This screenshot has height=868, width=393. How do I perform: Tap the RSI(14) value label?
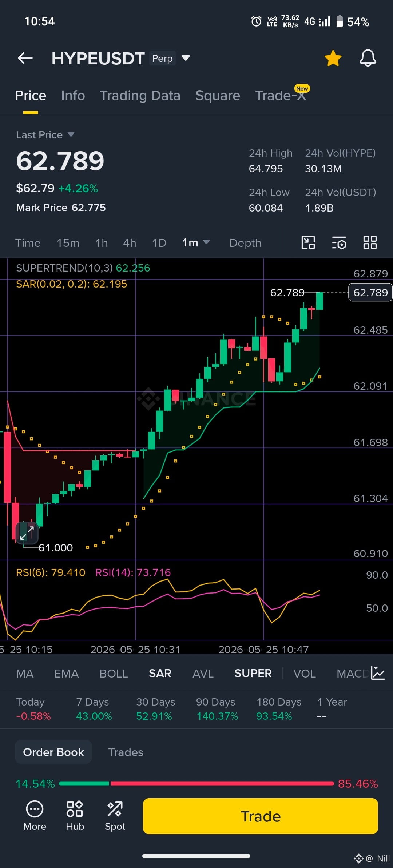133,572
